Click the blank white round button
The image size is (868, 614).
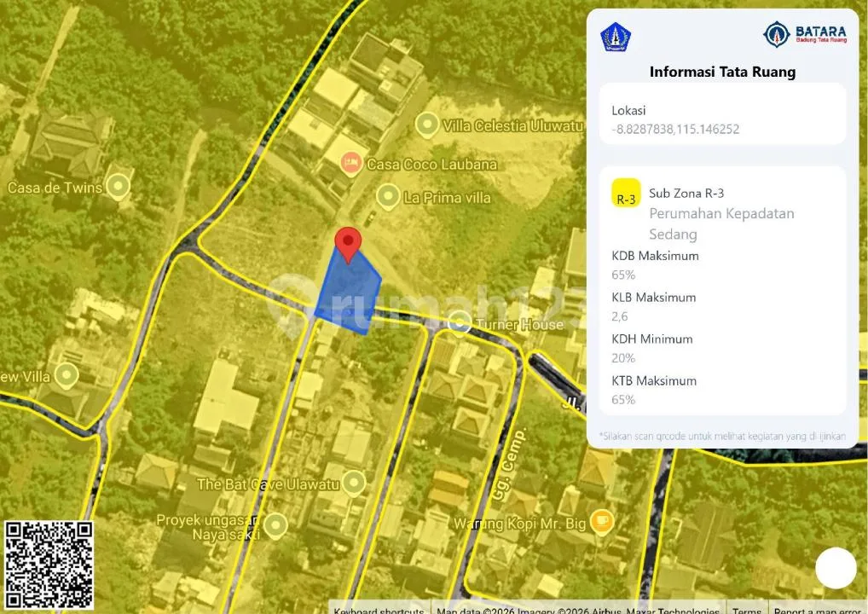(x=836, y=569)
